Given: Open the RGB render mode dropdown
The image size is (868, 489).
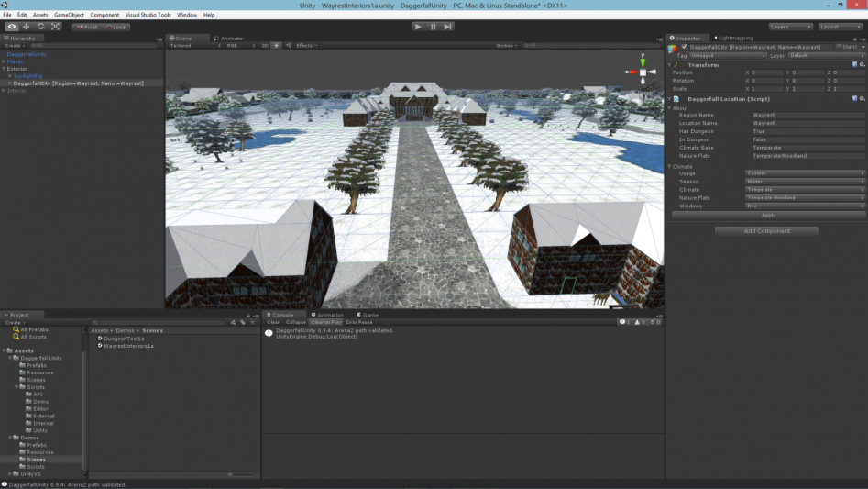Looking at the screenshot, I should tap(241, 45).
